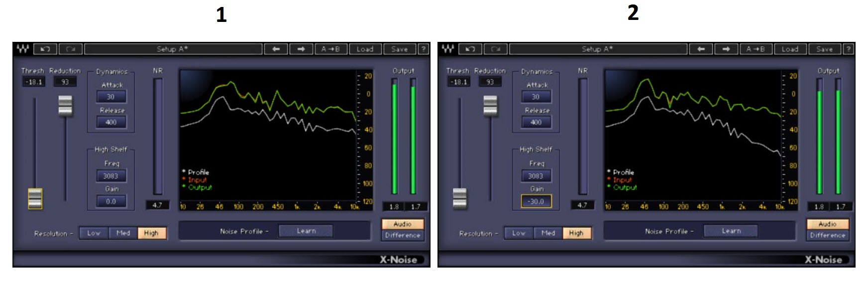The width and height of the screenshot is (868, 284).
Task: Set Resolution to Med in right plugin
Action: click(548, 233)
